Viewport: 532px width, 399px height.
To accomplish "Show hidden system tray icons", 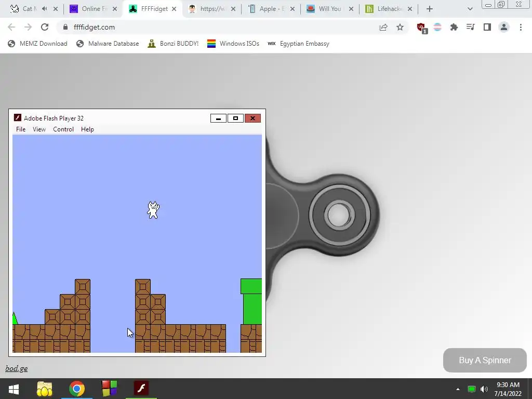I will point(458,389).
